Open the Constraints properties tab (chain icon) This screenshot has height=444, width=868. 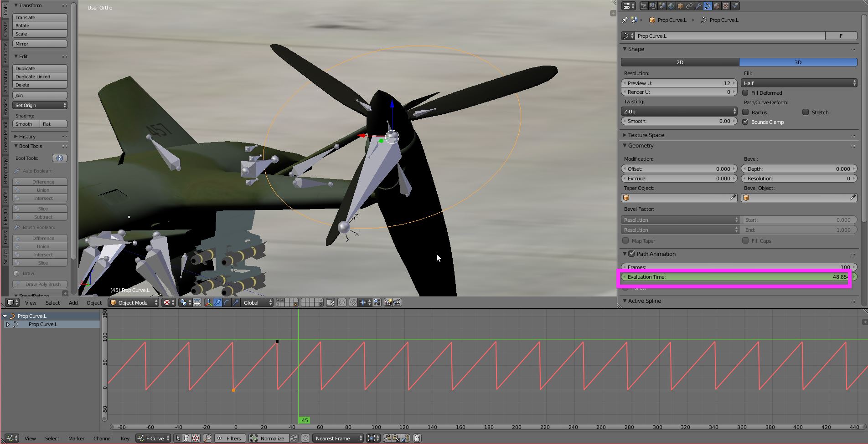tap(689, 6)
